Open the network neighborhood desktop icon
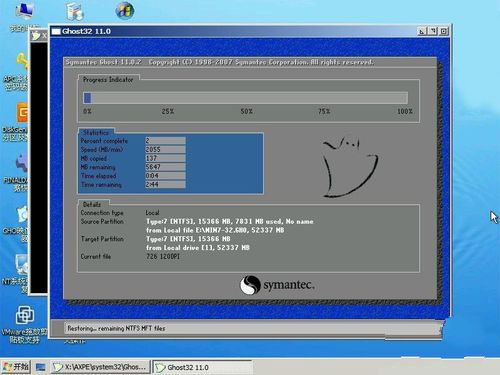Screen dimensions: 500x375 (75, 12)
